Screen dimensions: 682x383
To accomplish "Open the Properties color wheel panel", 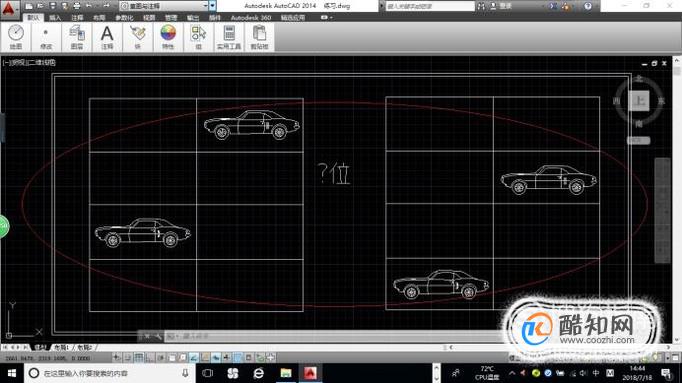I will 168,37.
